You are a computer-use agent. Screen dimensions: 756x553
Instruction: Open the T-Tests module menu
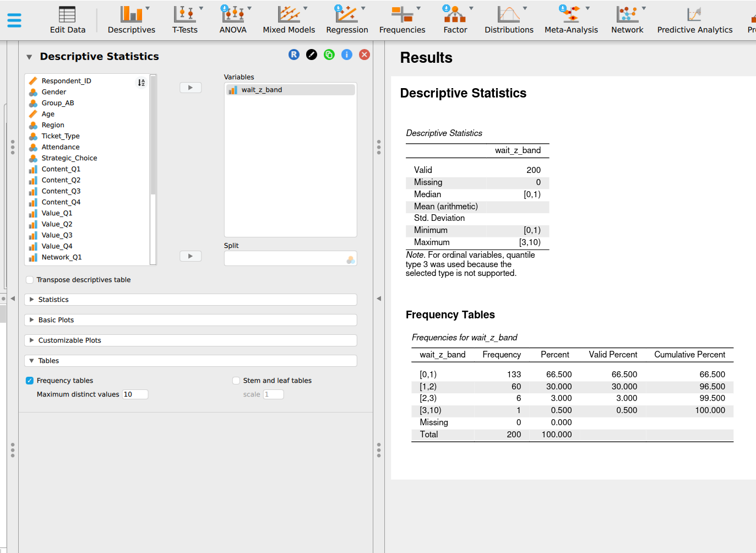(185, 20)
